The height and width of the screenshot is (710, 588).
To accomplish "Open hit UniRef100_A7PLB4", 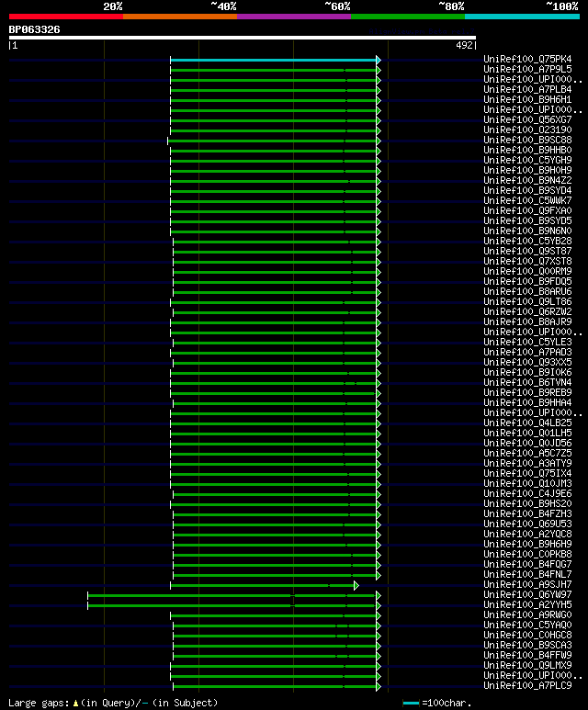I will point(527,90).
